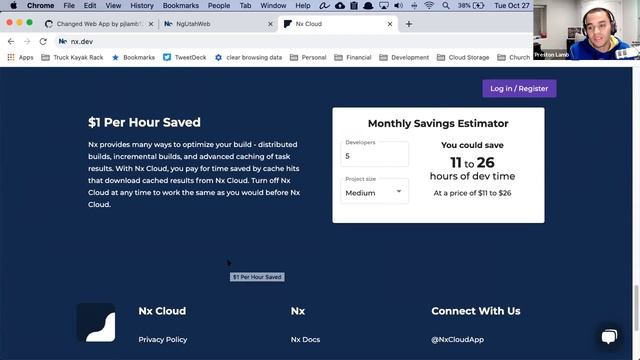Screen dimensions: 640x360
Task: Open Spotlight search in the menu bar
Action: pyautogui.click(x=446, y=5)
